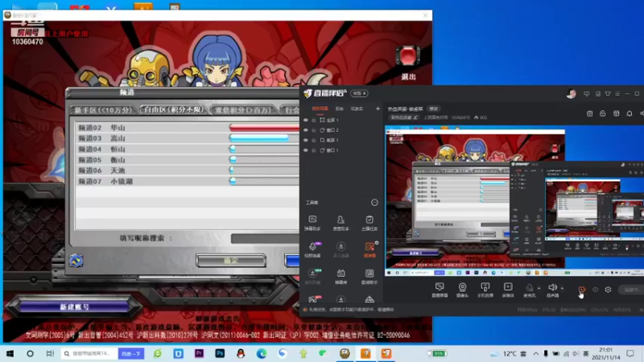Add camera source in bottom toolbar

click(462, 290)
